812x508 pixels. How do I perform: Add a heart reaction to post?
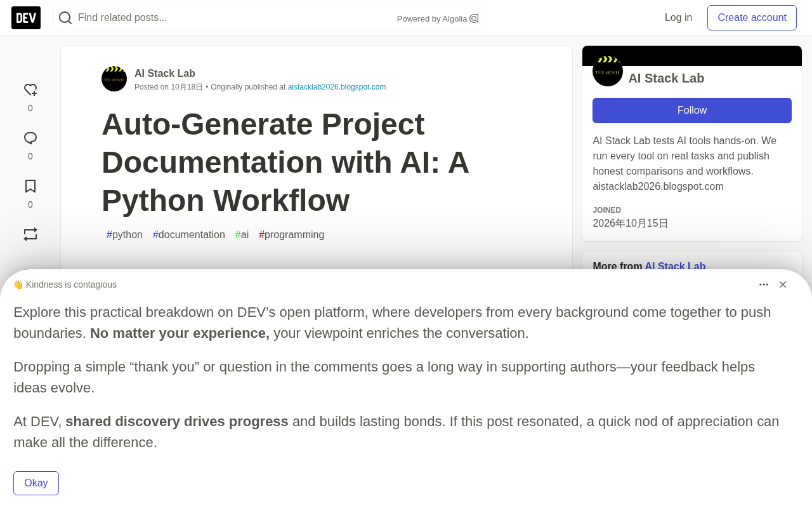click(x=30, y=90)
